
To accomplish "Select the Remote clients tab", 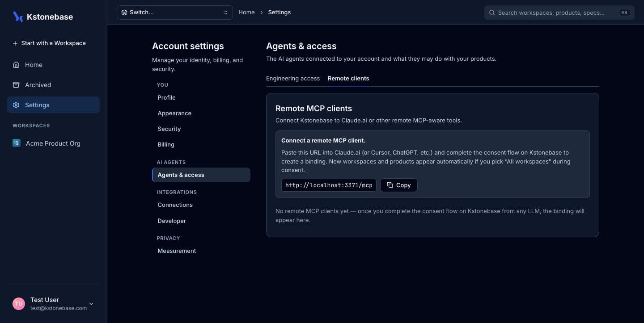I will 348,78.
